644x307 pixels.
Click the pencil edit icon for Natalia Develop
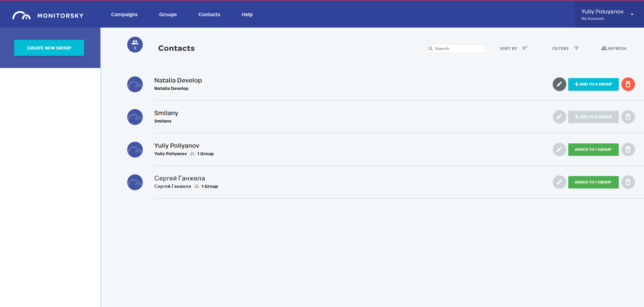pyautogui.click(x=559, y=84)
